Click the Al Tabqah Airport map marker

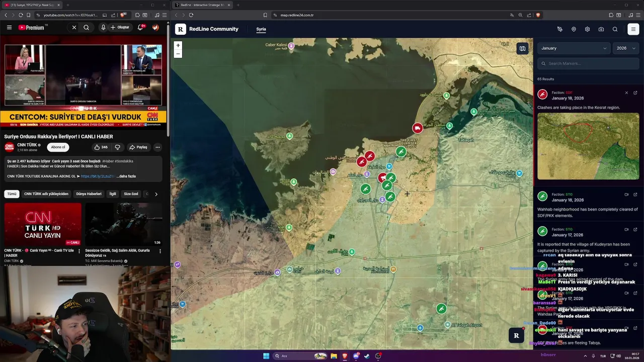pyautogui.click(x=447, y=325)
